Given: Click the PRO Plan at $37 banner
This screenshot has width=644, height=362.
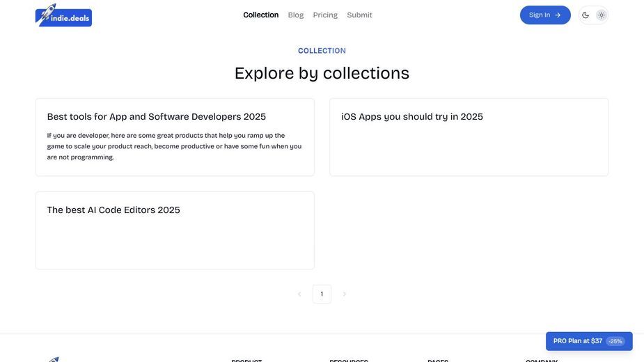Looking at the screenshot, I should [589, 341].
